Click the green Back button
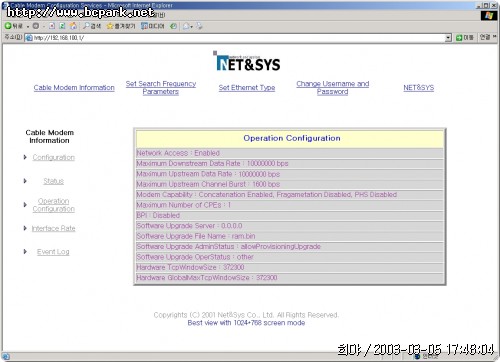This screenshot has height=362, width=500. coord(13,26)
